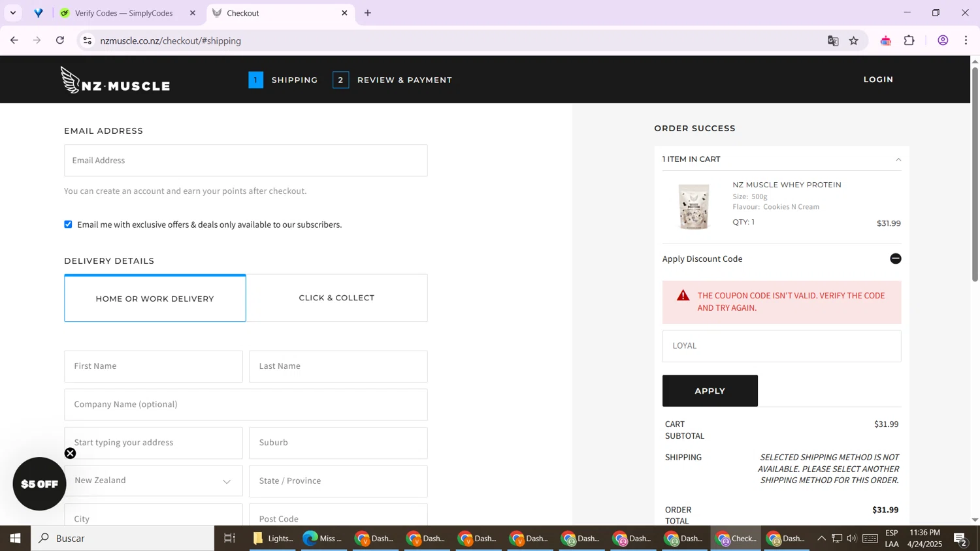Click the Apply discount button
980x551 pixels.
tap(710, 390)
